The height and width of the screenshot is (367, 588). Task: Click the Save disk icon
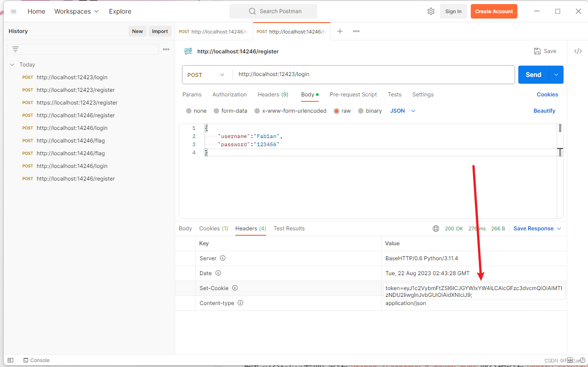click(x=537, y=51)
